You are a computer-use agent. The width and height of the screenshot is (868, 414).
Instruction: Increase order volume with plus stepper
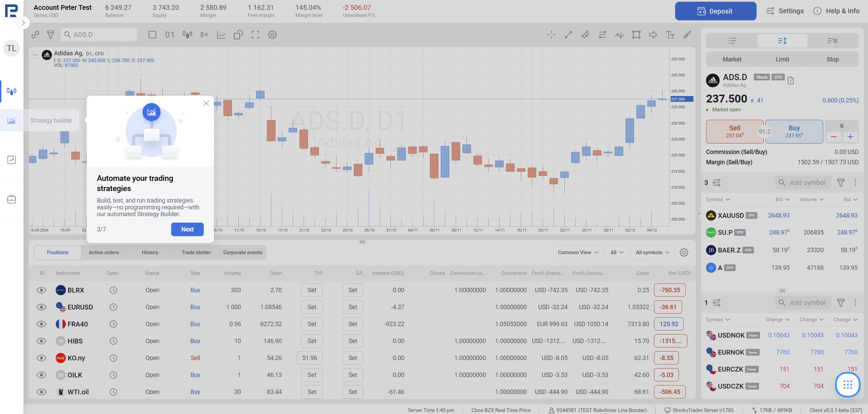click(850, 137)
